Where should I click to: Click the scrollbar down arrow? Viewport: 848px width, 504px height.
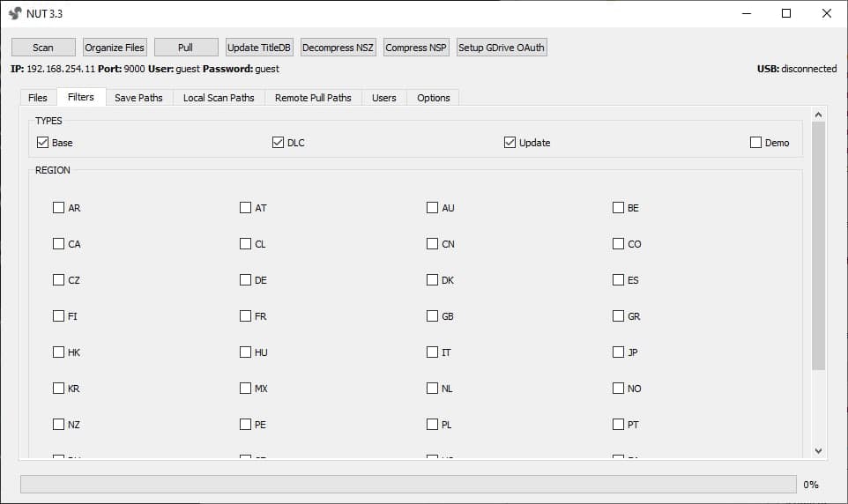[818, 450]
